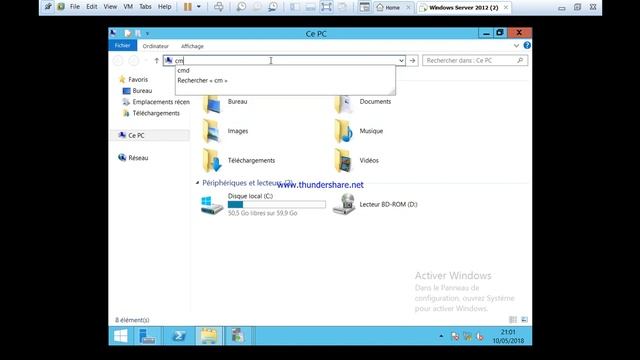Viewport: 640px width, 360px height.
Task: Expand the ribbon with the chevron
Action: pos(516,46)
